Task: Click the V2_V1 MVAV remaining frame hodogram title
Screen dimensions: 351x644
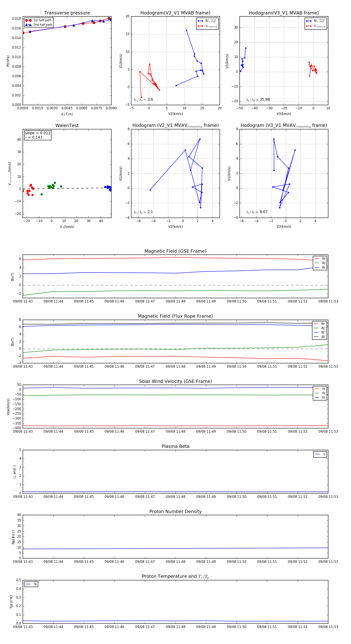Action: coord(175,125)
